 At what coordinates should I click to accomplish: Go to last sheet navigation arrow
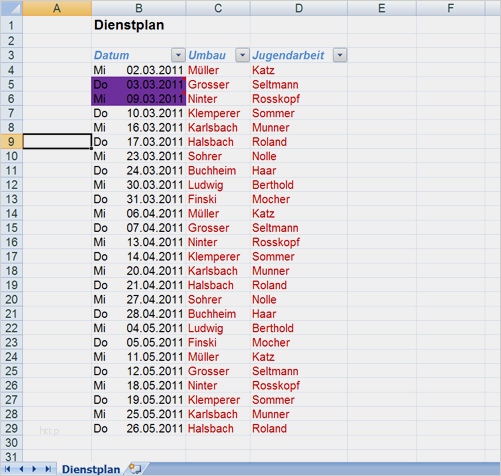(x=48, y=469)
